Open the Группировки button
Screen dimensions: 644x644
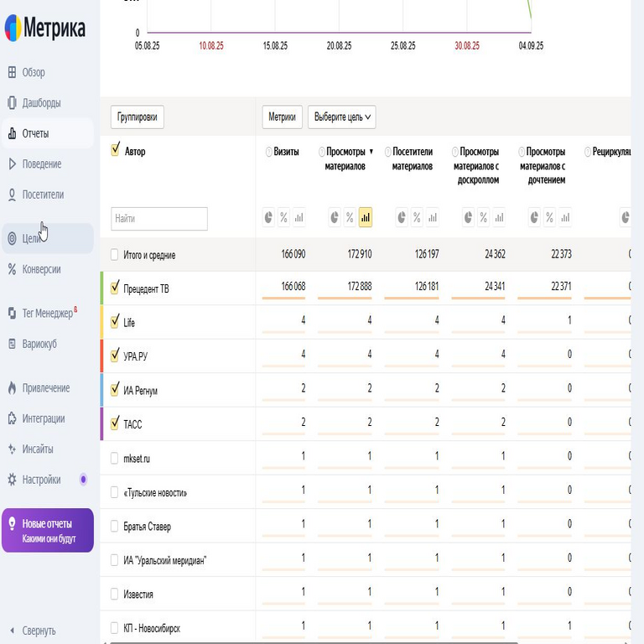138,117
